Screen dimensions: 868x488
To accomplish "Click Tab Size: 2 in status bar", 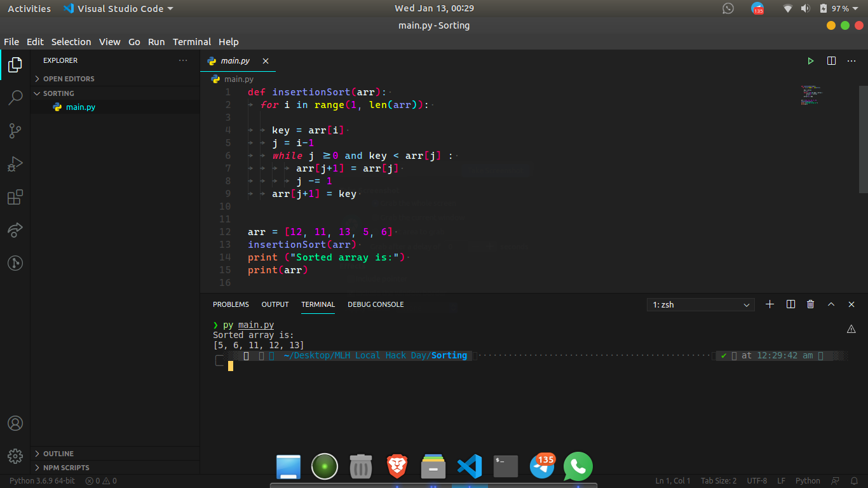I will coord(718,481).
